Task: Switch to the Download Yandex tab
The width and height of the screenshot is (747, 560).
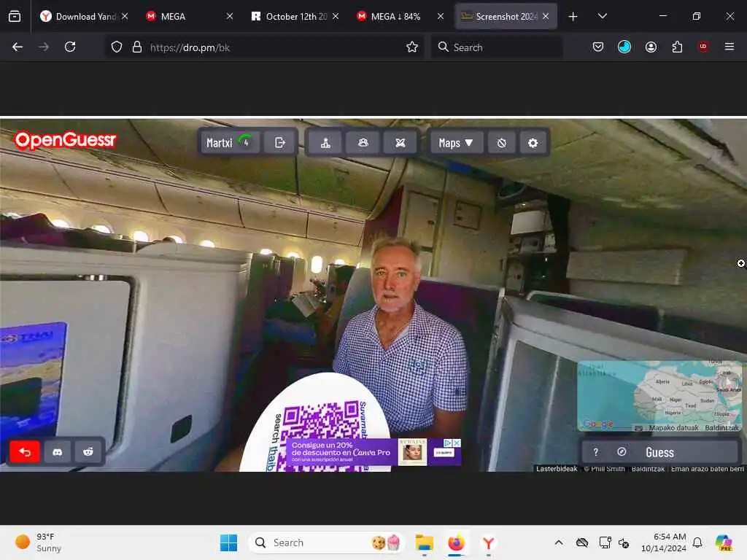Action: point(85,16)
